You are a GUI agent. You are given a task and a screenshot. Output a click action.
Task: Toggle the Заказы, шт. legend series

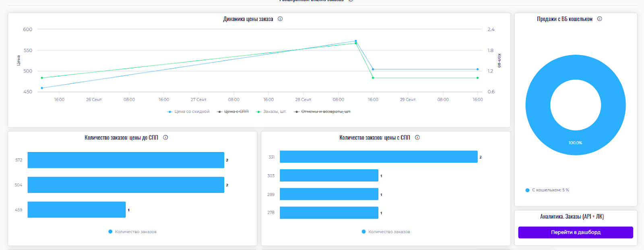point(271,112)
